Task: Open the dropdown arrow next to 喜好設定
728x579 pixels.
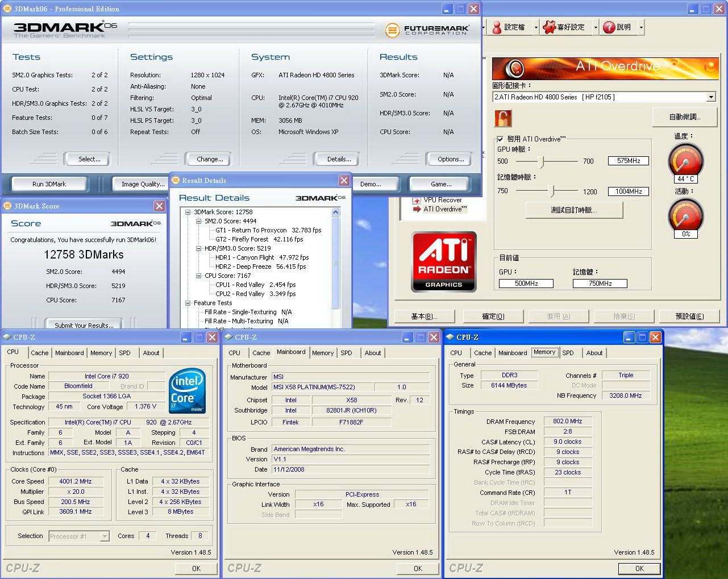Action: click(596, 27)
